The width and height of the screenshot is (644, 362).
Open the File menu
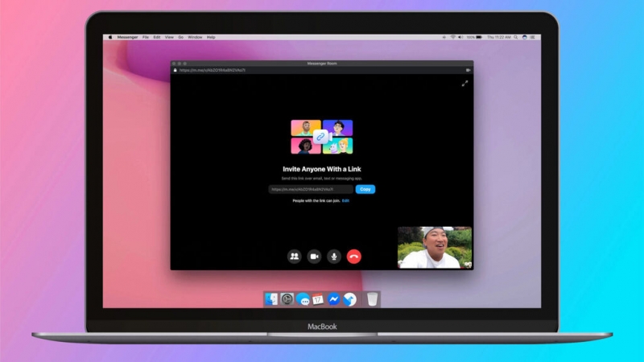[x=146, y=37]
